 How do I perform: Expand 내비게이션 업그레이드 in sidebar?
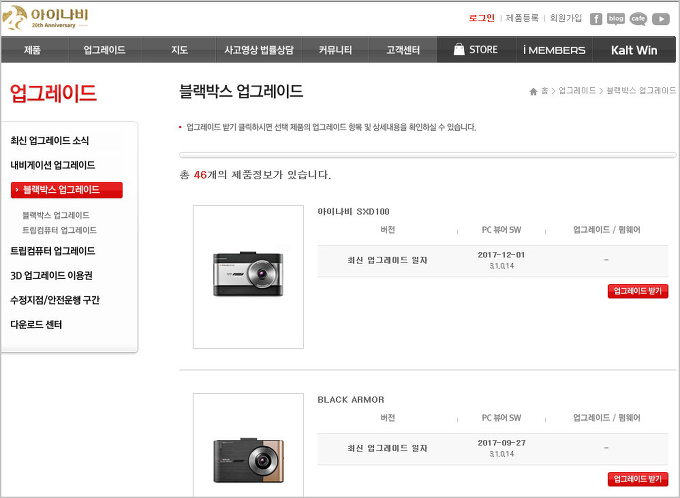pyautogui.click(x=52, y=165)
